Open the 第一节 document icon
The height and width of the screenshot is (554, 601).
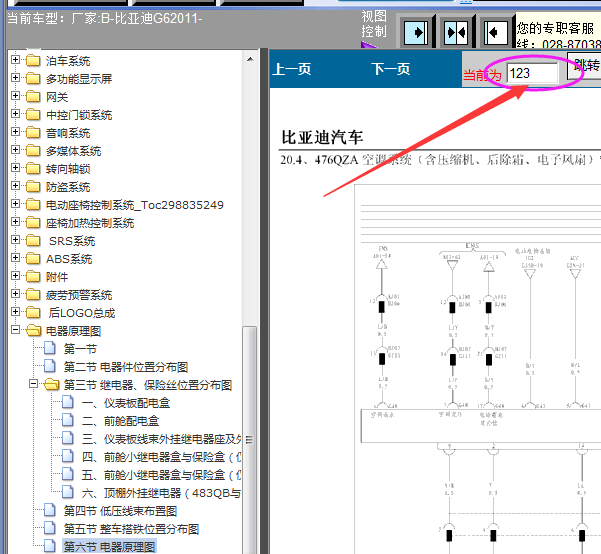[x=49, y=348]
